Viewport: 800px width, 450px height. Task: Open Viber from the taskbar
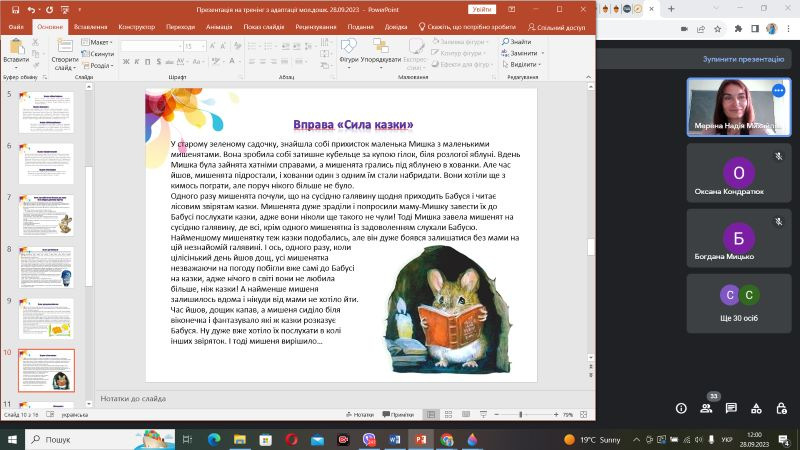[369, 439]
